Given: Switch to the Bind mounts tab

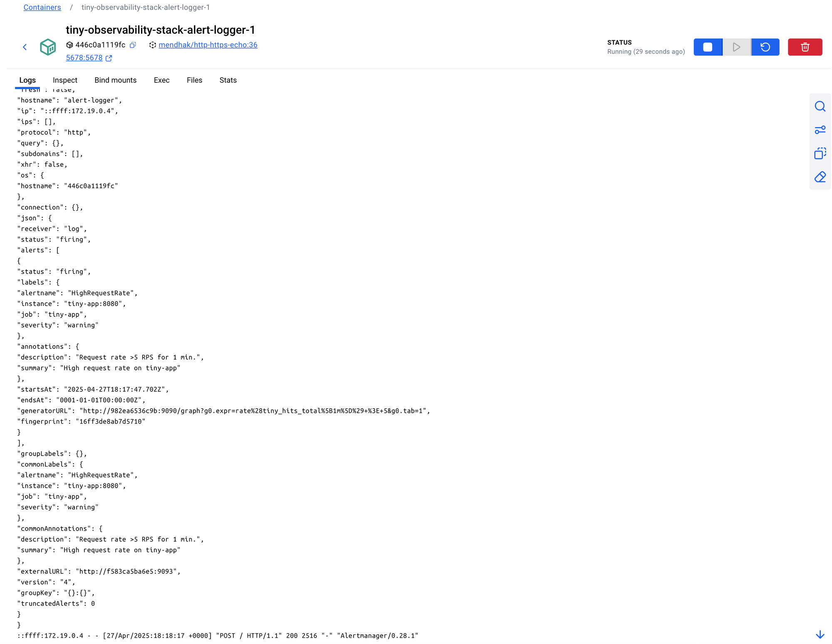Looking at the screenshot, I should [115, 80].
